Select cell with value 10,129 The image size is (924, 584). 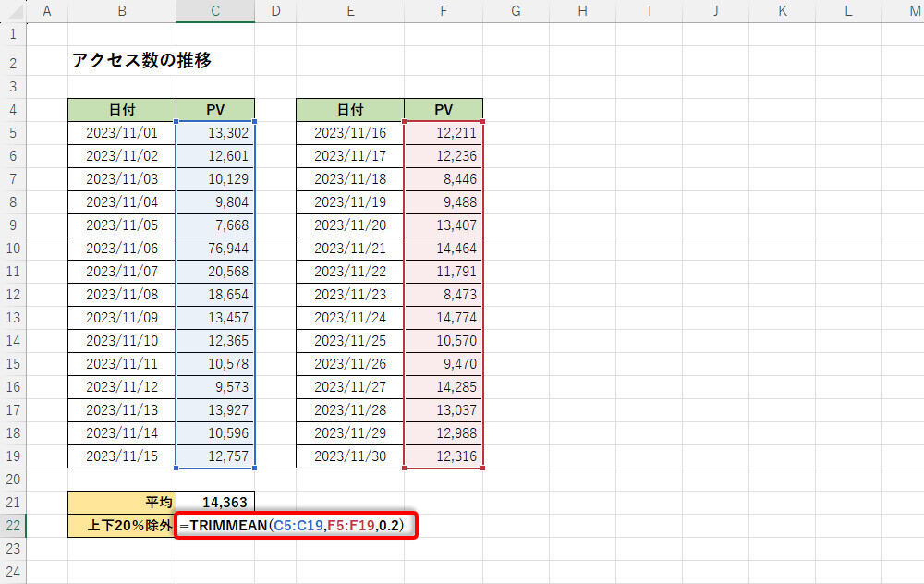click(x=215, y=178)
